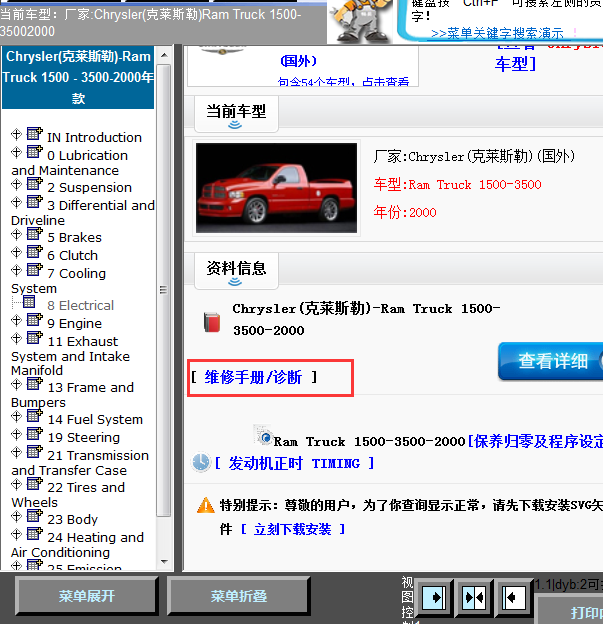Select the 24 Heating and Air Conditioning item
Image resolution: width=603 pixels, height=629 pixels.
tap(77, 544)
